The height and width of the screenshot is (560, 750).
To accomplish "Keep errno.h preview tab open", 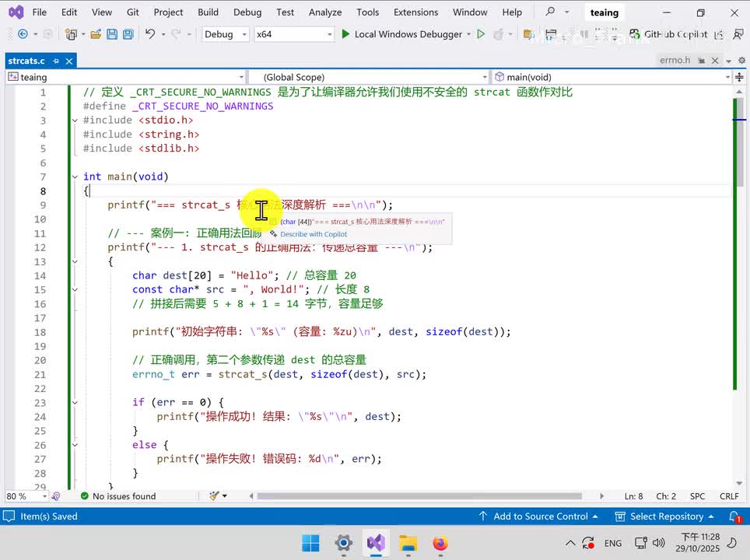I will coord(701,60).
